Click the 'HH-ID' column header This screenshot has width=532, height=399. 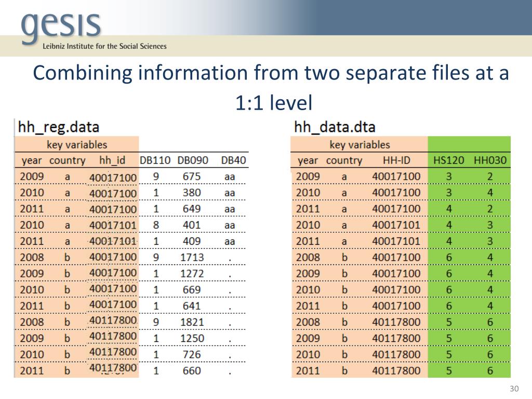pyautogui.click(x=396, y=160)
